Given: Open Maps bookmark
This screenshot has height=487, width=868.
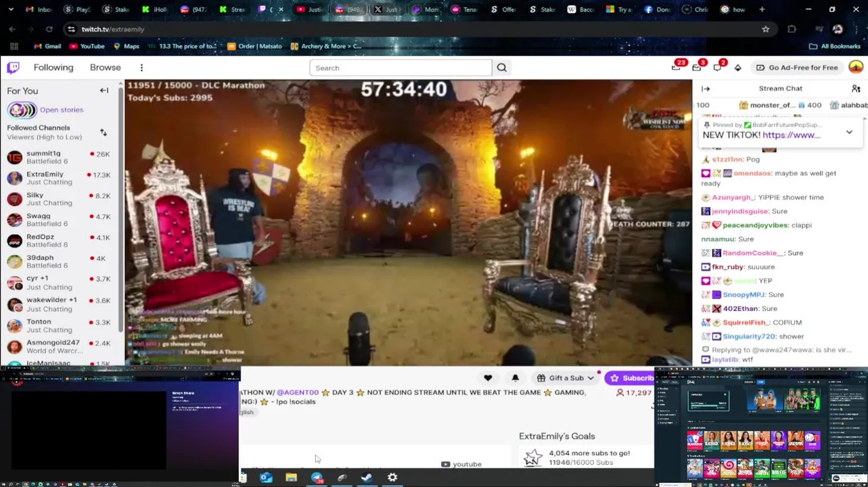Looking at the screenshot, I should pos(127,46).
